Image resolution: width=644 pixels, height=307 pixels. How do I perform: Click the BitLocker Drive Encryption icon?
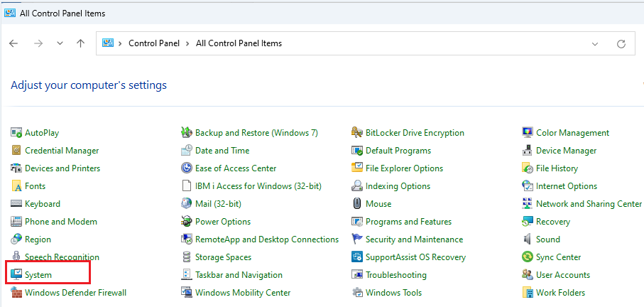coord(357,133)
